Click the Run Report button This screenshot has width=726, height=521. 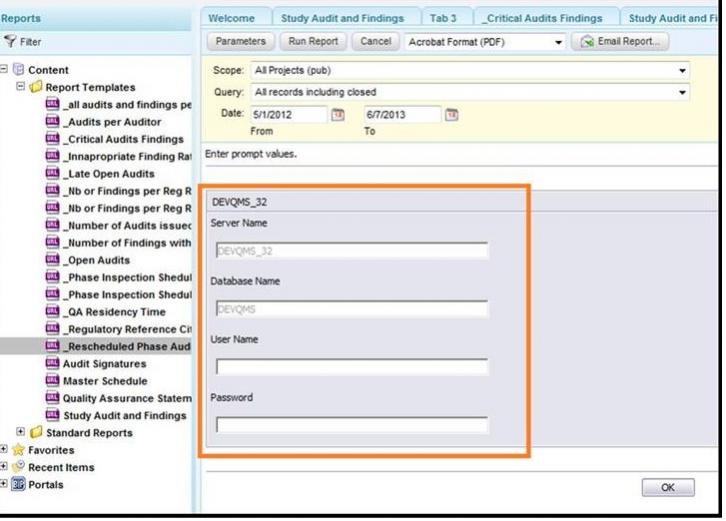coord(313,42)
